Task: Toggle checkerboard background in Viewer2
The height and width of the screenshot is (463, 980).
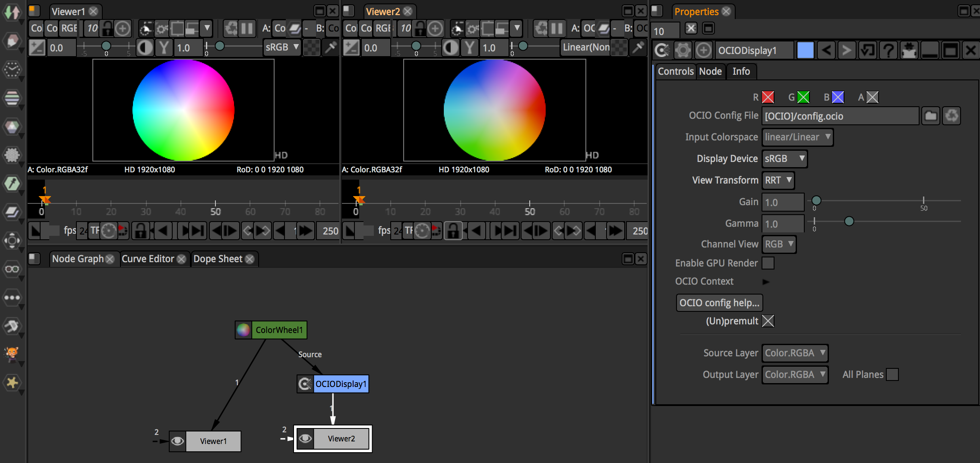Action: click(619, 48)
